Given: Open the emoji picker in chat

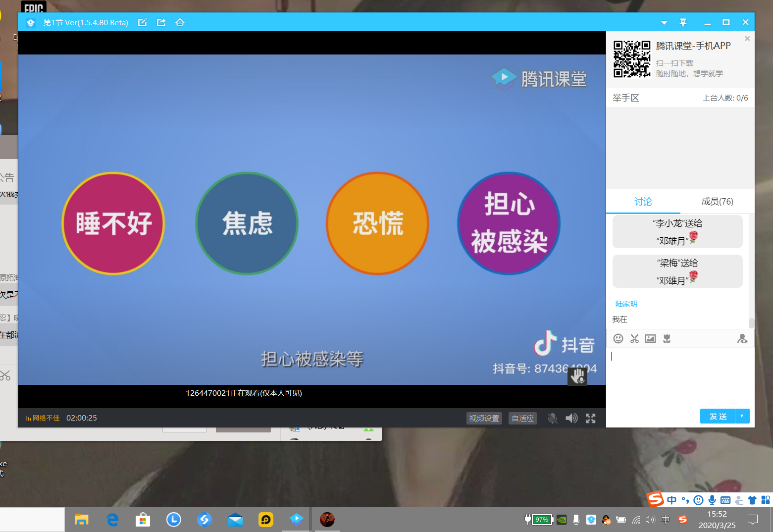Looking at the screenshot, I should (x=618, y=339).
